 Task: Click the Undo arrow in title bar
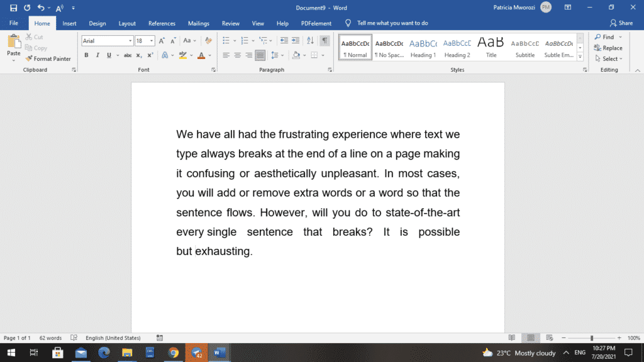[40, 8]
